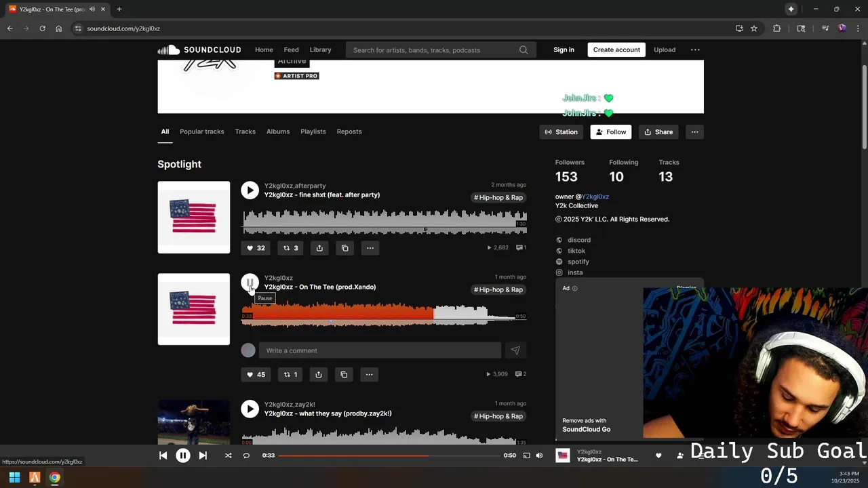Toggle shuffle in the player bar
868x488 pixels.
(228, 455)
